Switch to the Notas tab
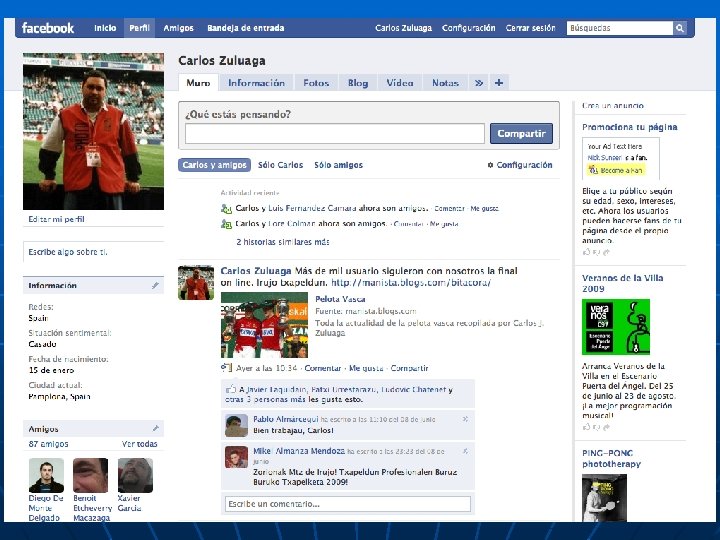The width and height of the screenshot is (720, 540). 445,83
